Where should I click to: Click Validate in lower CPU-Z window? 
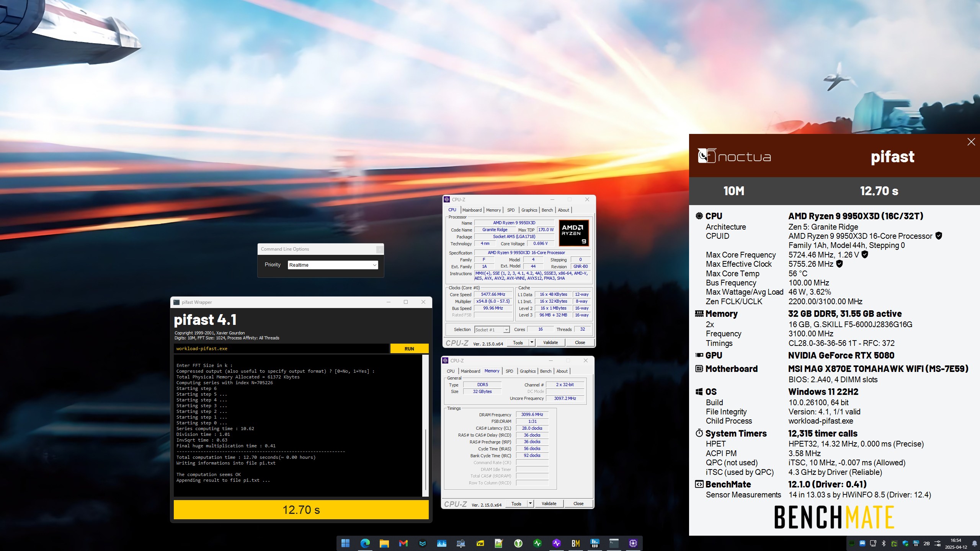(549, 504)
